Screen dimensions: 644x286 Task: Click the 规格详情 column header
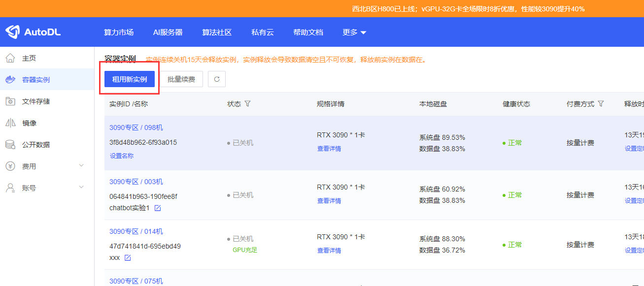click(x=331, y=104)
